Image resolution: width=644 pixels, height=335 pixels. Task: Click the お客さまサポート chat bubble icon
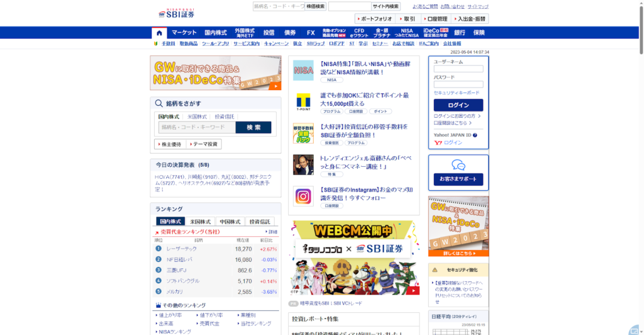[458, 165]
